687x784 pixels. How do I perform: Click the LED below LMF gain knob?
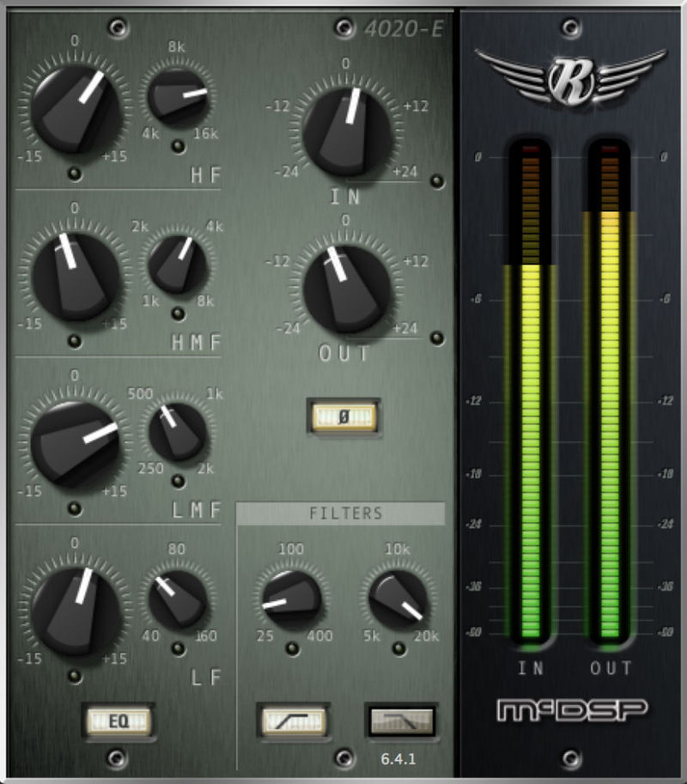[75, 508]
